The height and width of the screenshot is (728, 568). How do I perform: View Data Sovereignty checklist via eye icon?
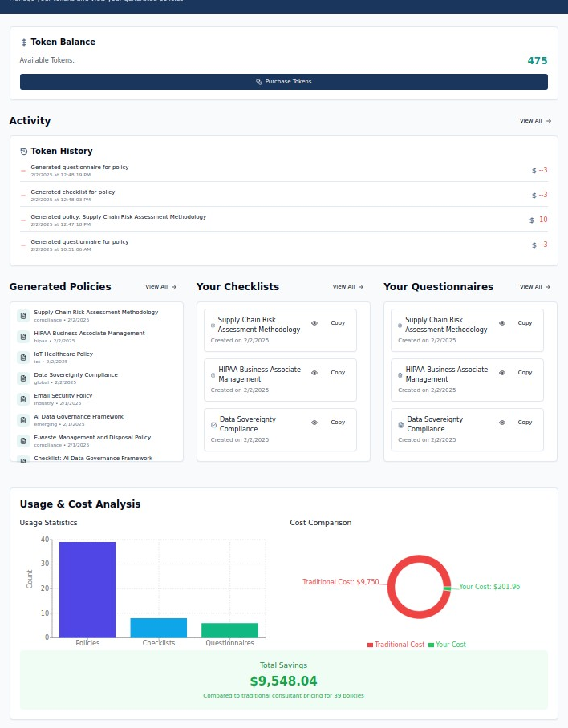[x=314, y=423]
